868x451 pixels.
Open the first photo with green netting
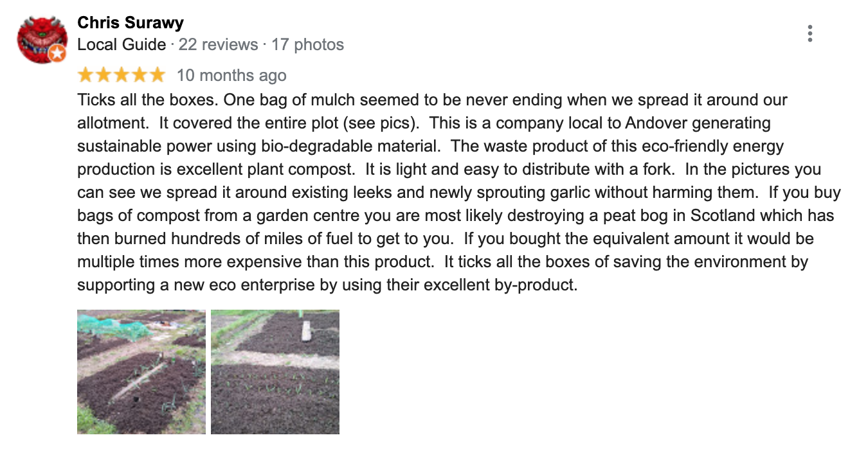[141, 372]
